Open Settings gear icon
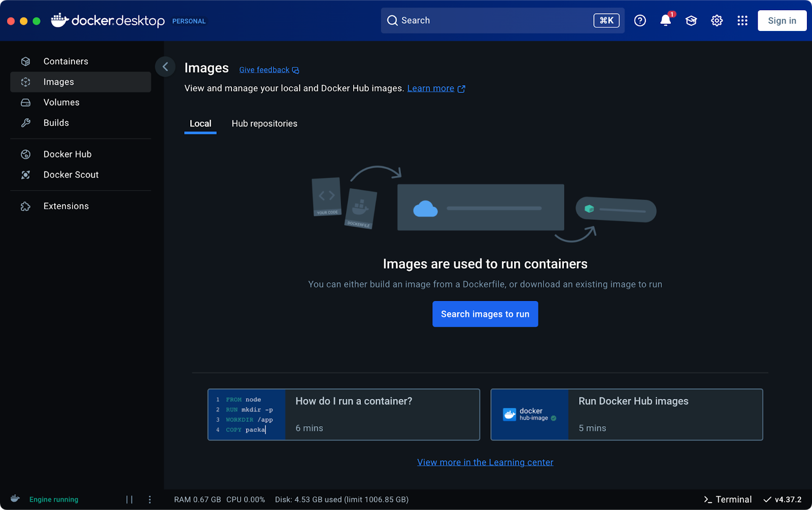812x510 pixels. point(717,20)
